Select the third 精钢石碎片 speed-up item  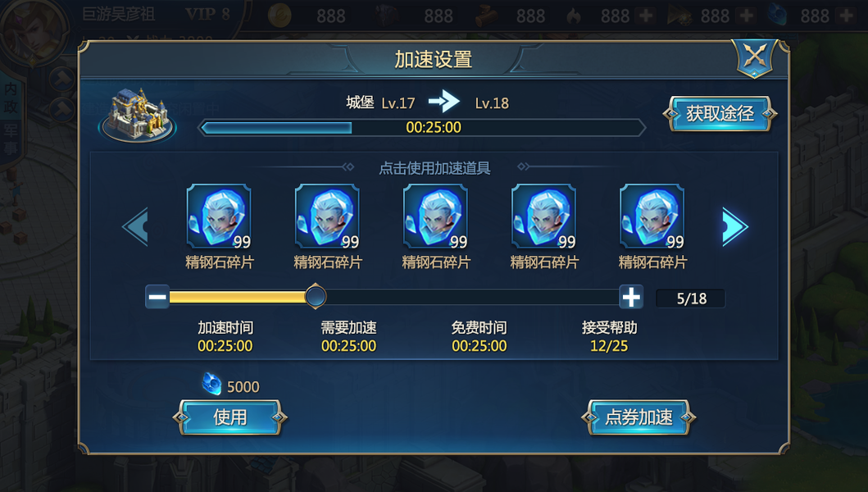click(436, 216)
